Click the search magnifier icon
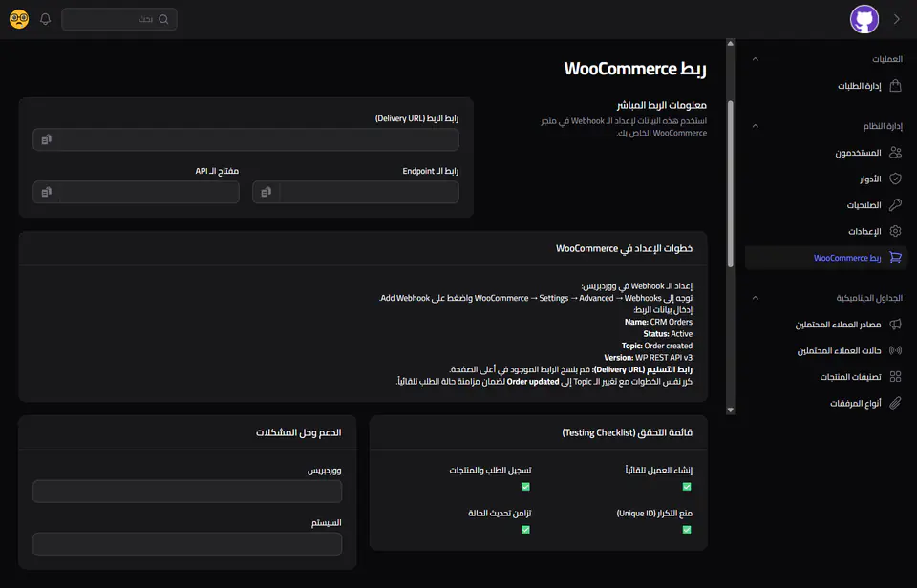This screenshot has width=917, height=588. point(163,19)
